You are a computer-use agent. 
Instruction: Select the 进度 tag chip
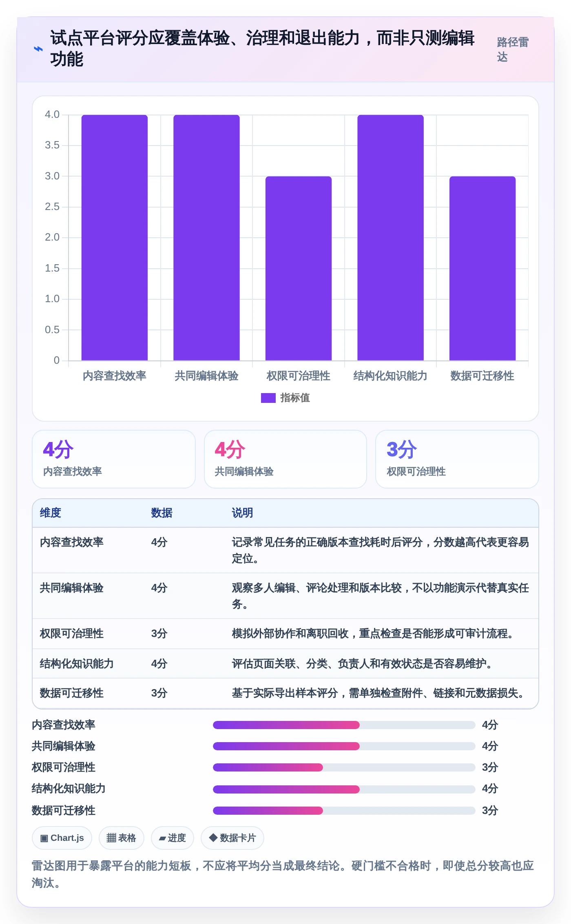[x=173, y=838]
